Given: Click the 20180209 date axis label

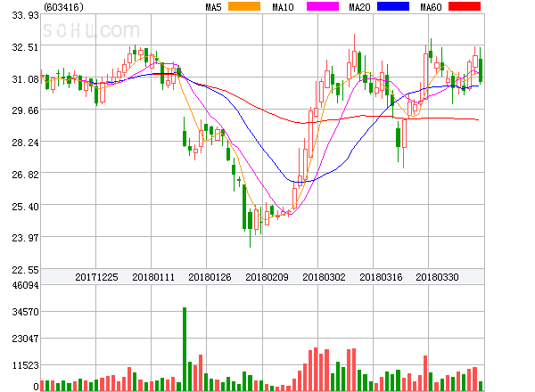Looking at the screenshot, I should [267, 277].
